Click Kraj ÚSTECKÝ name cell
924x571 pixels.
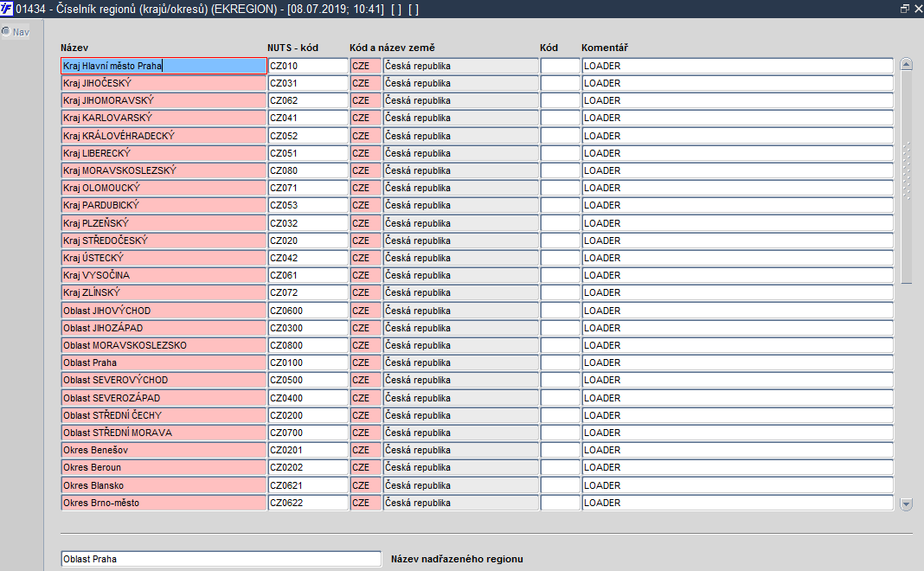[x=164, y=258]
